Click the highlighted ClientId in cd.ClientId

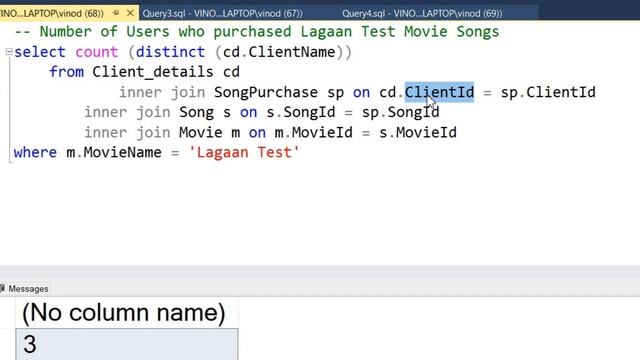(x=439, y=92)
